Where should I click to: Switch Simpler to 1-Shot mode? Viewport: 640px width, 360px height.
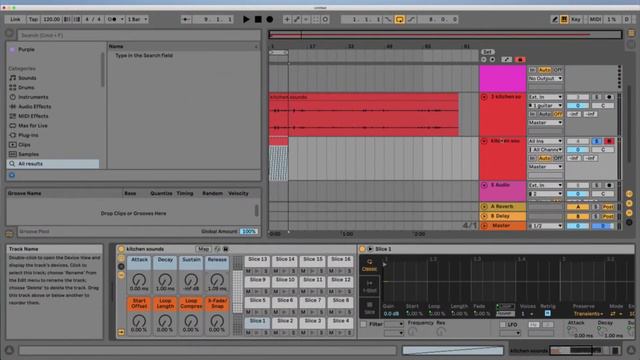369,287
